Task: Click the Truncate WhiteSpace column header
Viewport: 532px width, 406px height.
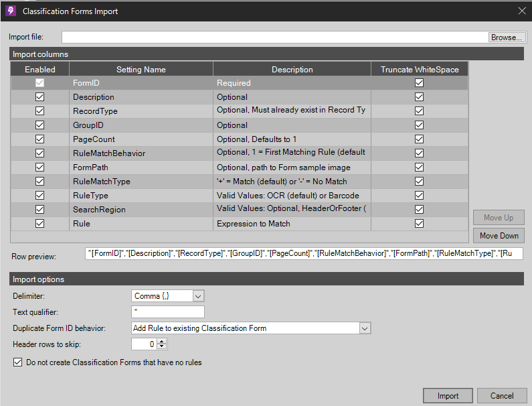Action: tap(420, 69)
